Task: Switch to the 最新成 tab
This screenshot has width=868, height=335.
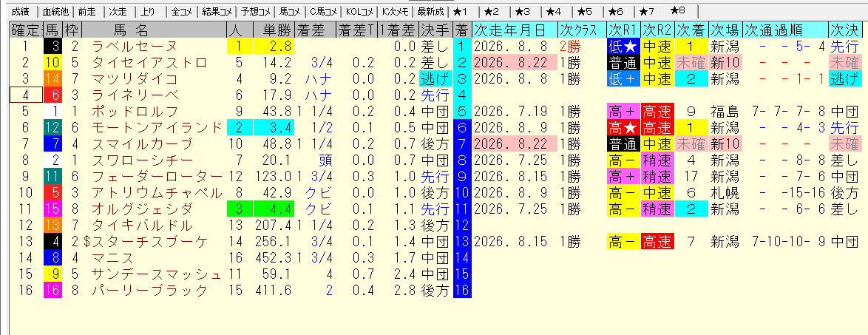Action: pyautogui.click(x=432, y=11)
